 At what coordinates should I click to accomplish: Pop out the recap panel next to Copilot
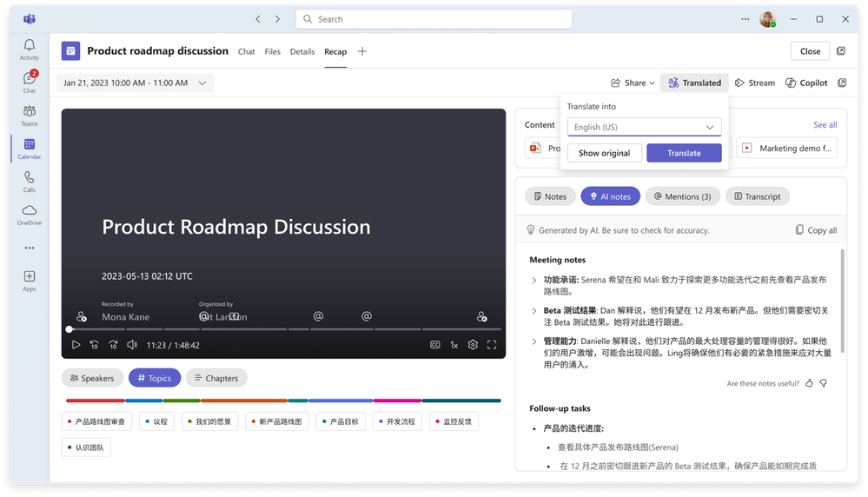tap(842, 83)
